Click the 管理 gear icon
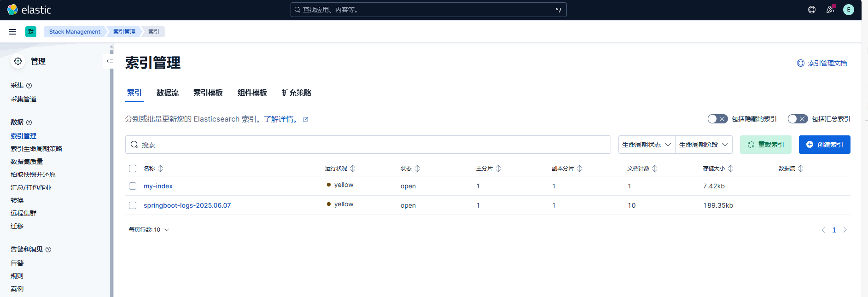 18,61
